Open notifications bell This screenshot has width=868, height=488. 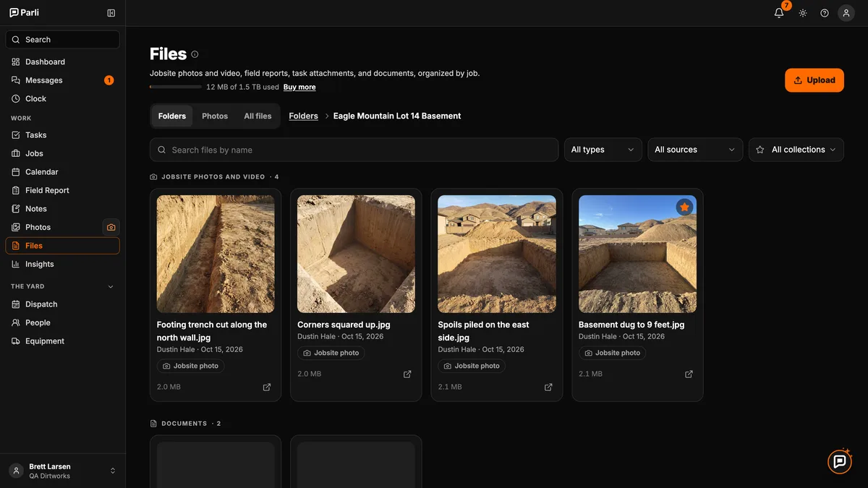[779, 13]
